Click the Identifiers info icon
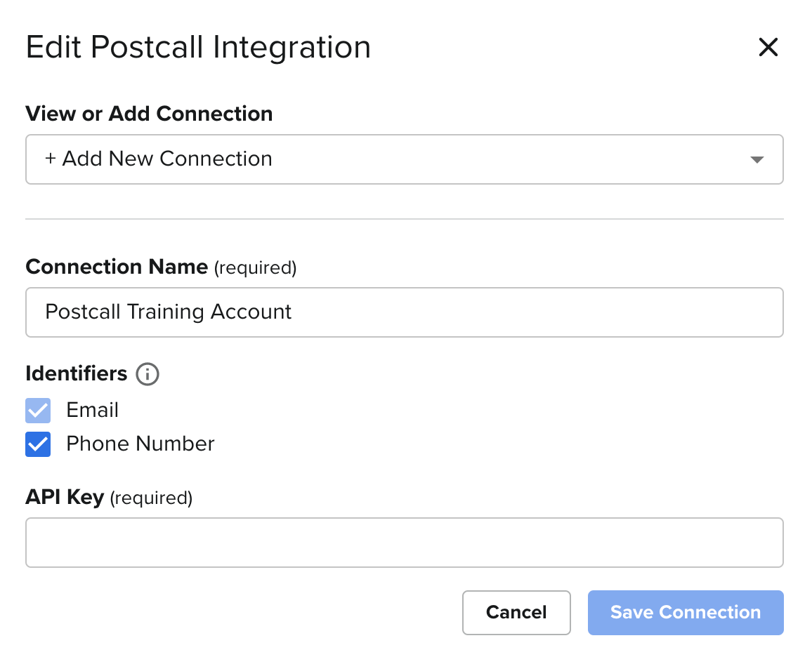Viewport: 812px width, 664px height. click(148, 374)
